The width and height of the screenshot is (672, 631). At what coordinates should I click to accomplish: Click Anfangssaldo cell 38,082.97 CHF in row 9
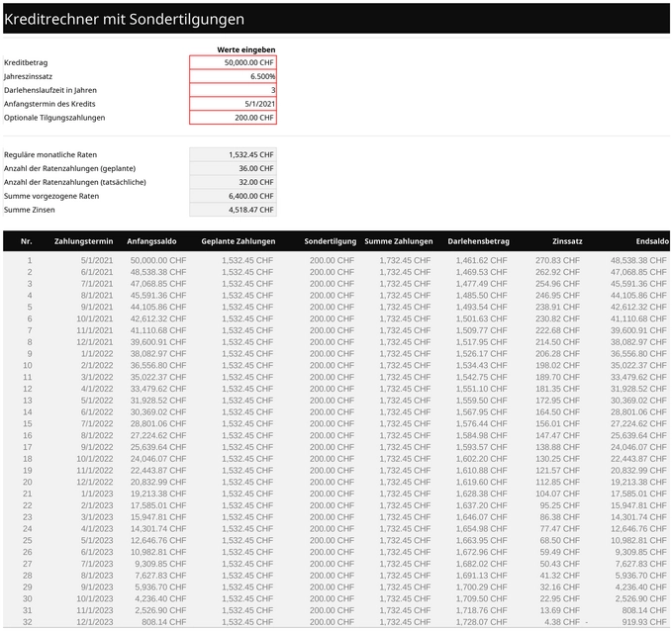pyautogui.click(x=158, y=353)
